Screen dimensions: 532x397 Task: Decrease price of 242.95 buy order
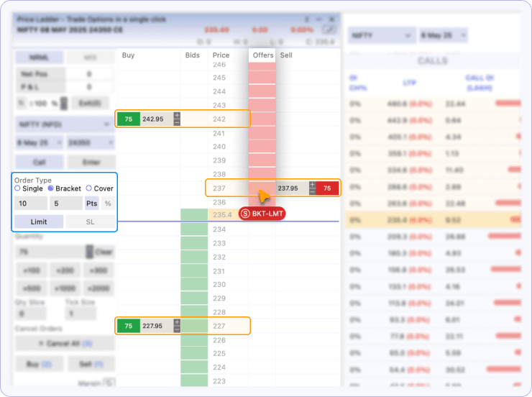177,122
